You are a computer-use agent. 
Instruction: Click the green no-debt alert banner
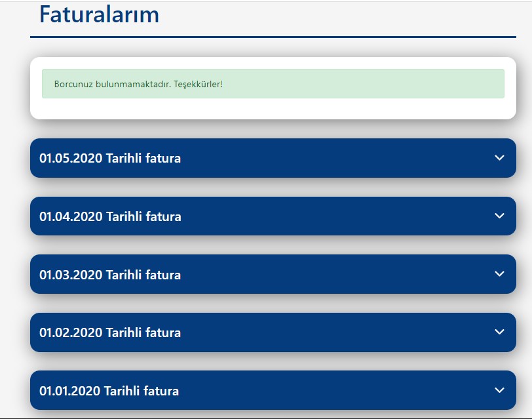(273, 83)
